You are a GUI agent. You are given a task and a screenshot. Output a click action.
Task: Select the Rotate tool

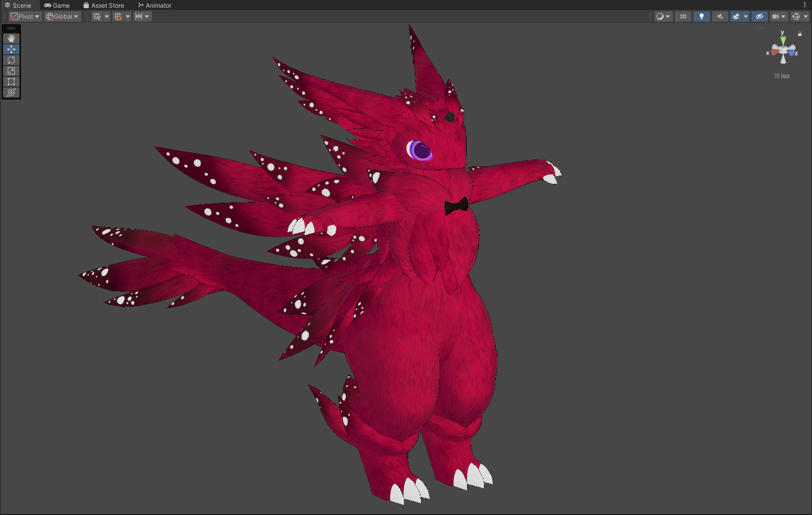pyautogui.click(x=11, y=60)
